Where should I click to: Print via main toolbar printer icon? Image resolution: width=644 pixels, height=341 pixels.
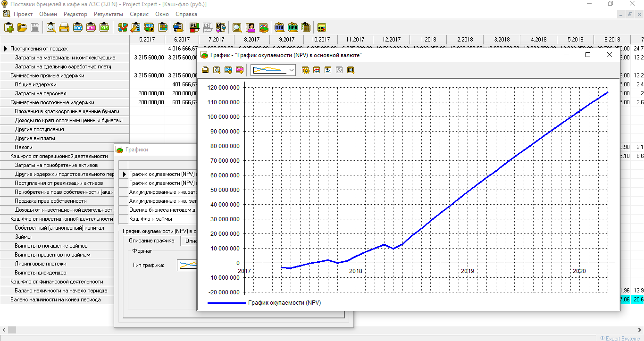pyautogui.click(x=64, y=27)
